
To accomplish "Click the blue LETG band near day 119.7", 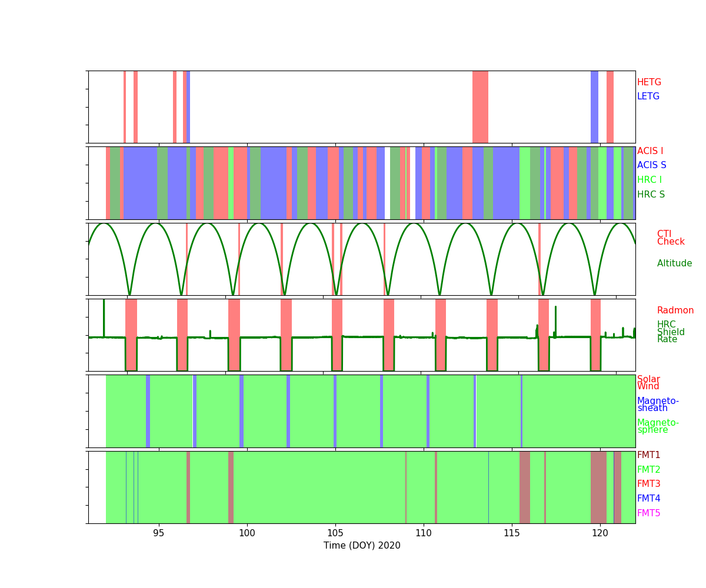I will click(594, 107).
